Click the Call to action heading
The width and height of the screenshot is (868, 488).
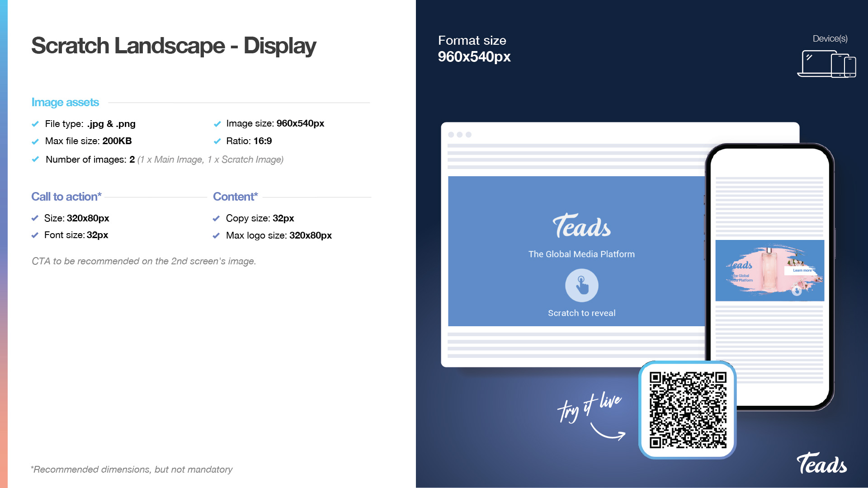66,197
